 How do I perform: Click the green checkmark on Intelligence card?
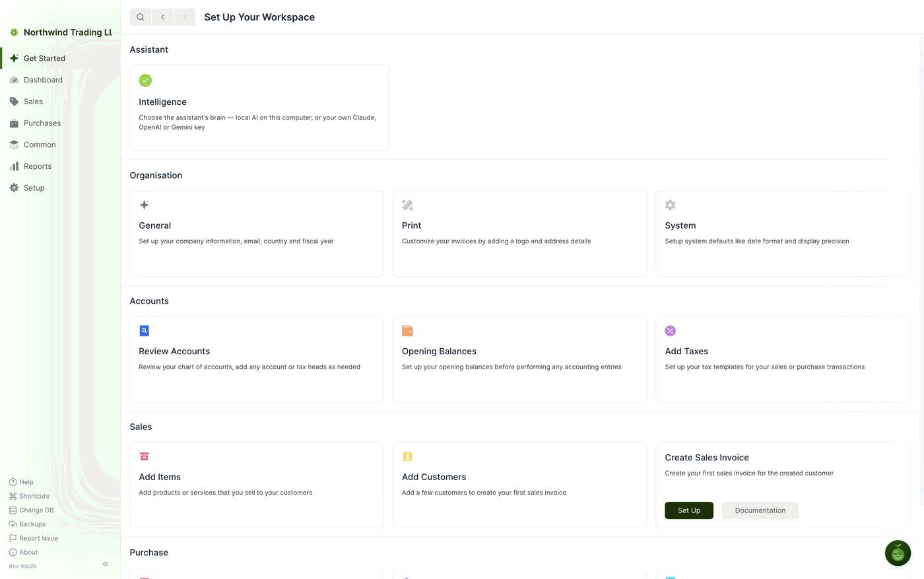(145, 80)
